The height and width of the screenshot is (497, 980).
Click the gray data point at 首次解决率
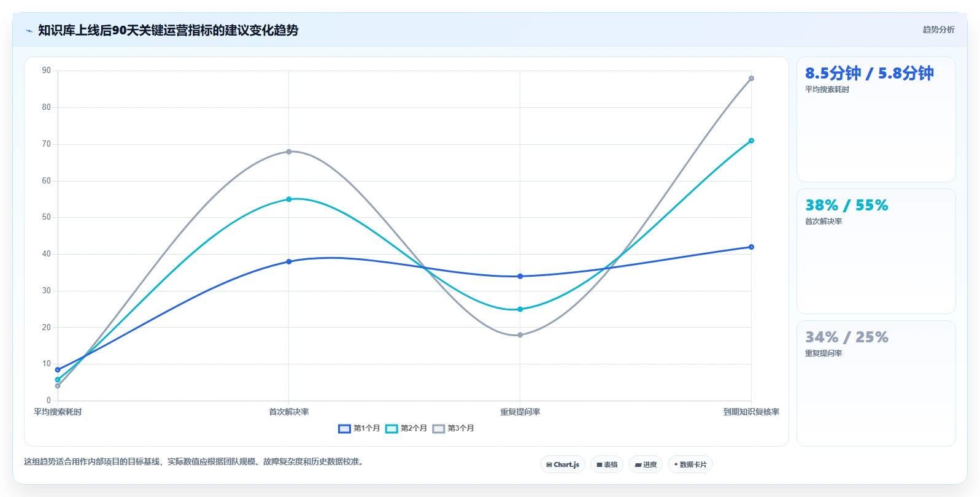289,152
